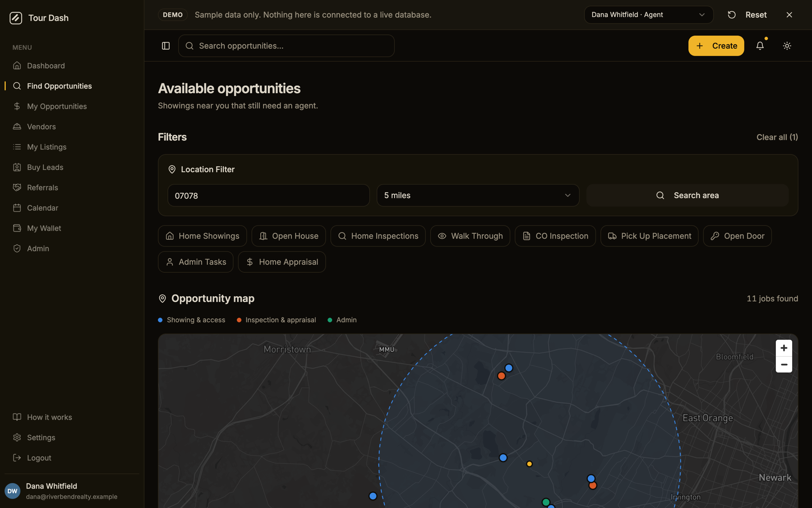Screen dimensions: 812x508
Task: Click the yellow map marker
Action: coord(529,464)
